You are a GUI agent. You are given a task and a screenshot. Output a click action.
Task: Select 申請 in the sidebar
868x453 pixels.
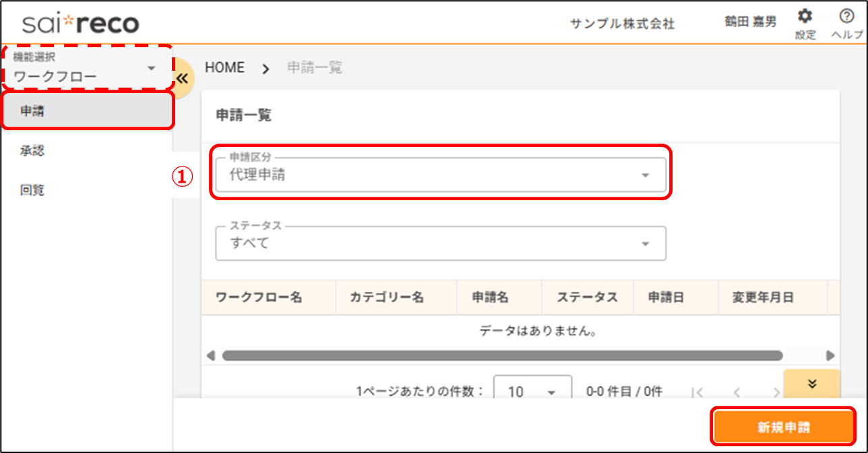[88, 111]
